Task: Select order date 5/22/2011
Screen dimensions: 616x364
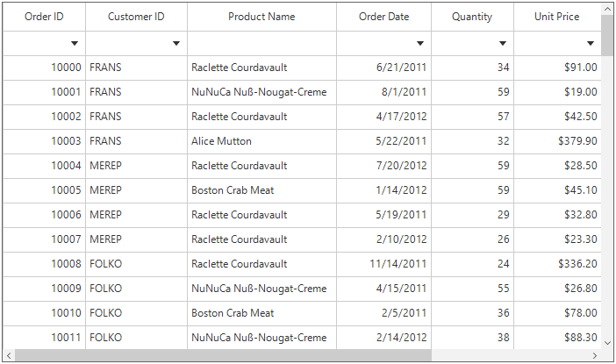Action: click(383, 141)
